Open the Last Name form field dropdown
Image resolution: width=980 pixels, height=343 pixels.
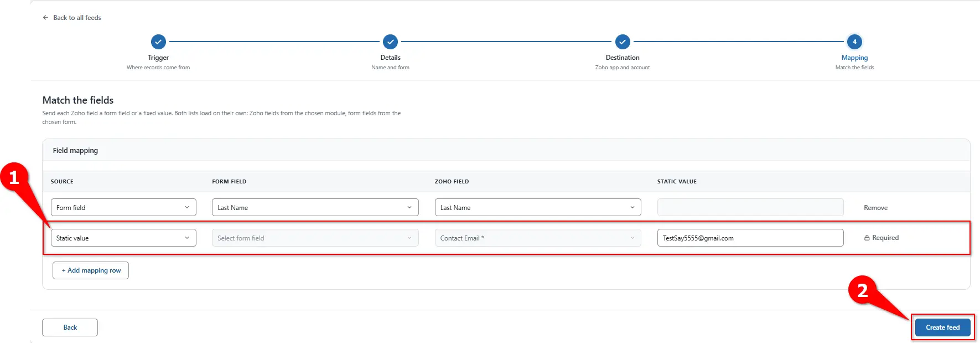315,207
